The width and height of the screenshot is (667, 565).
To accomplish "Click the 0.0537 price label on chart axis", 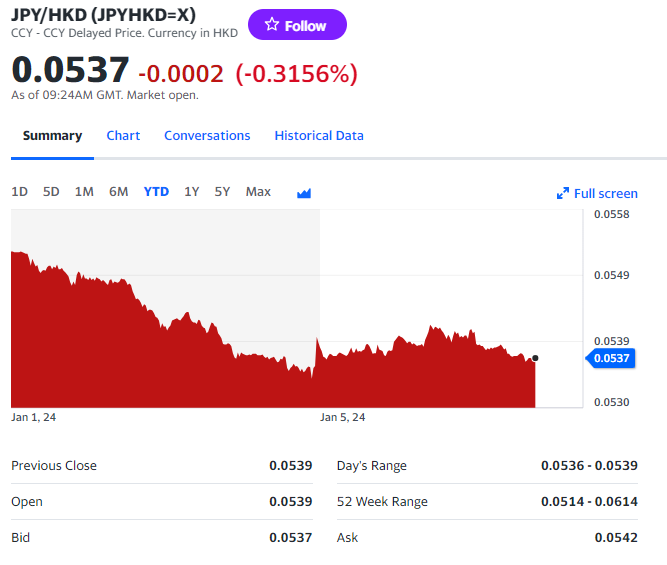I will pos(611,358).
